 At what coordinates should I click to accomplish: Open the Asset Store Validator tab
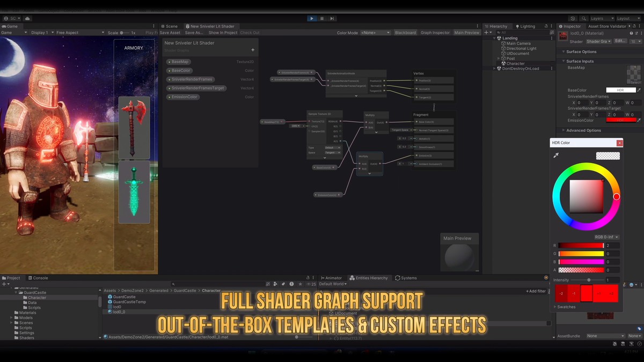tap(607, 26)
